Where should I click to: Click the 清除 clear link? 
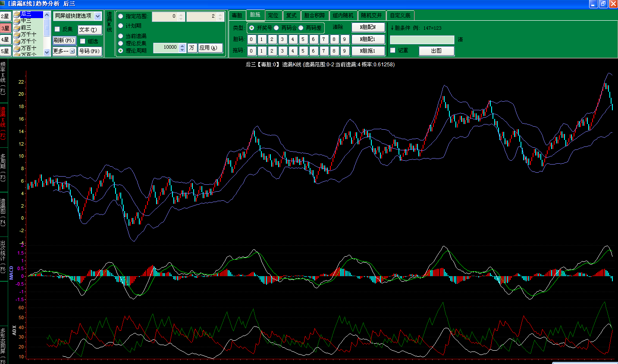point(338,27)
